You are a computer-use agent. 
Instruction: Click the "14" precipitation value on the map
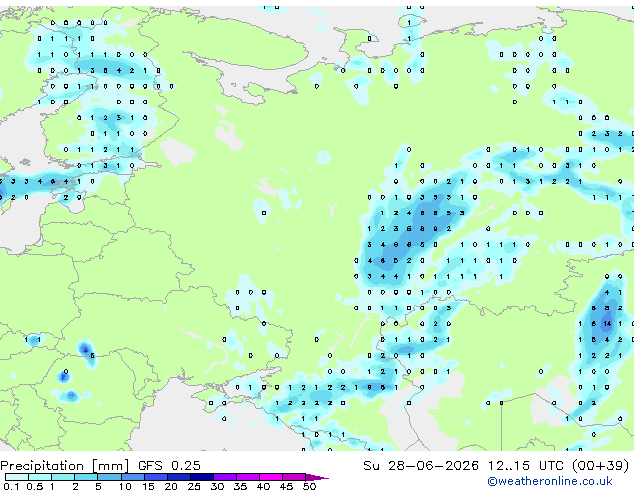point(607,324)
